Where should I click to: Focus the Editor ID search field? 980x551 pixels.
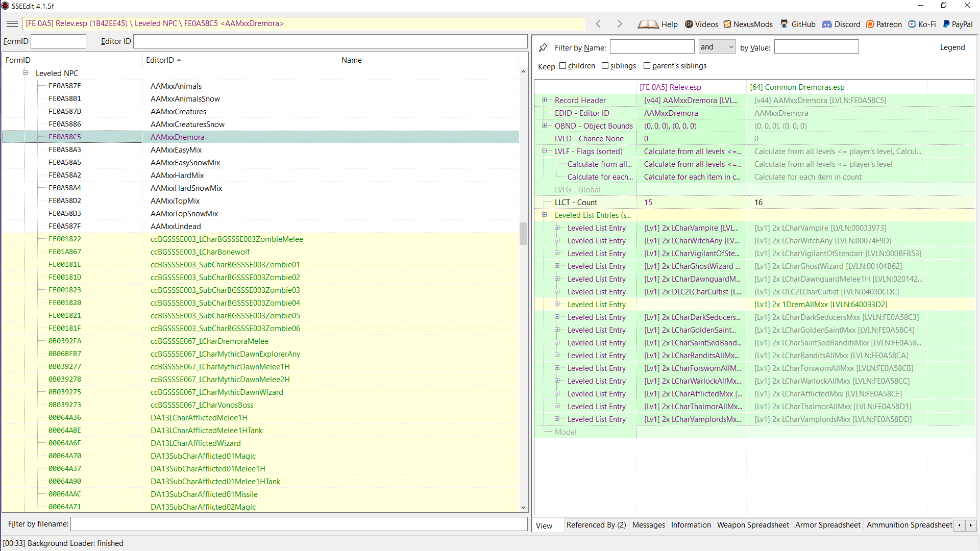tap(330, 41)
